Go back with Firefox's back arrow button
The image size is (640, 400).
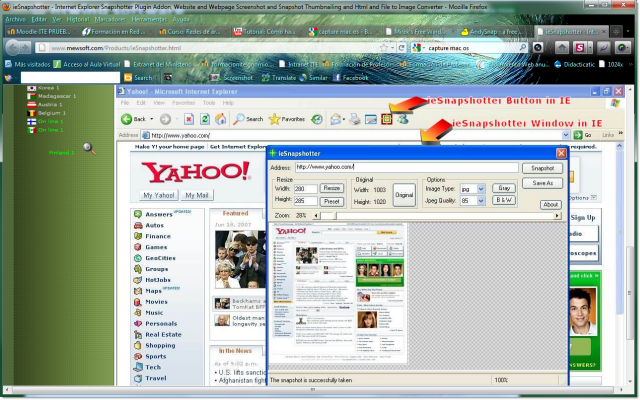[13, 48]
